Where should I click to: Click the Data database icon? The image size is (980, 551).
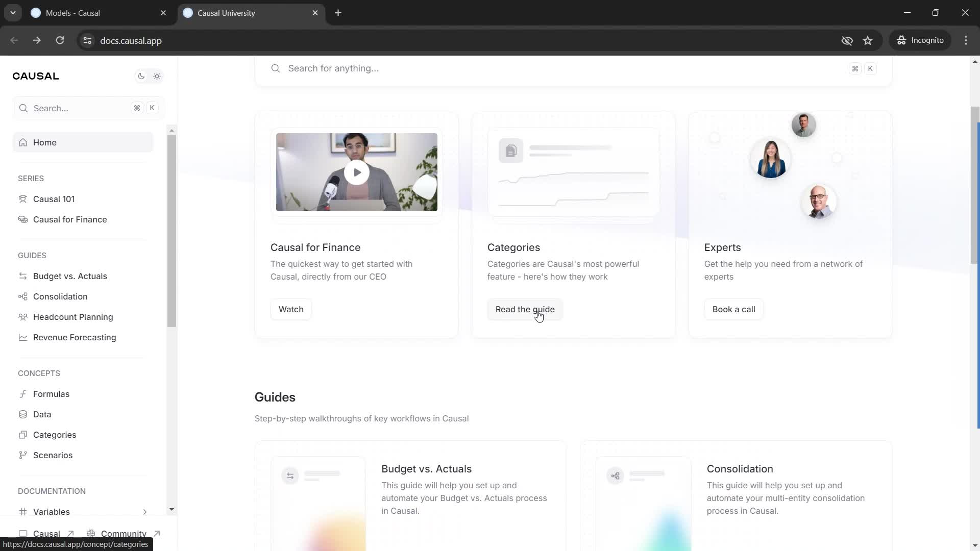point(23,414)
